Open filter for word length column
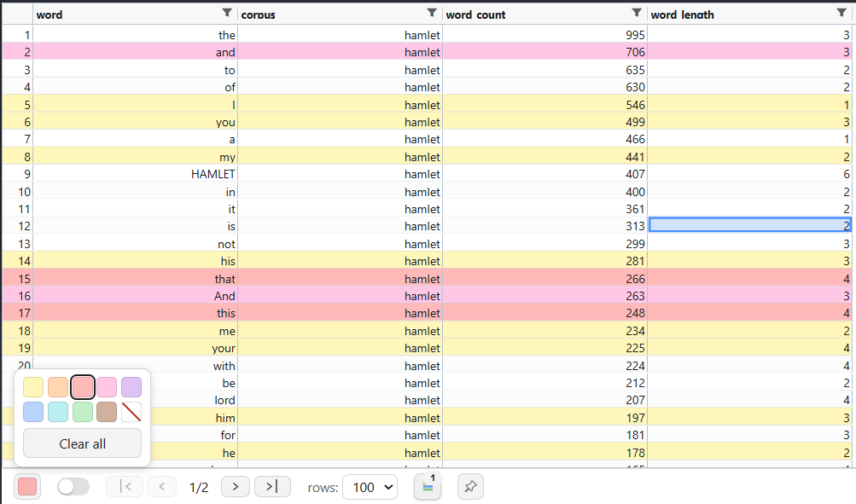 [x=841, y=13]
